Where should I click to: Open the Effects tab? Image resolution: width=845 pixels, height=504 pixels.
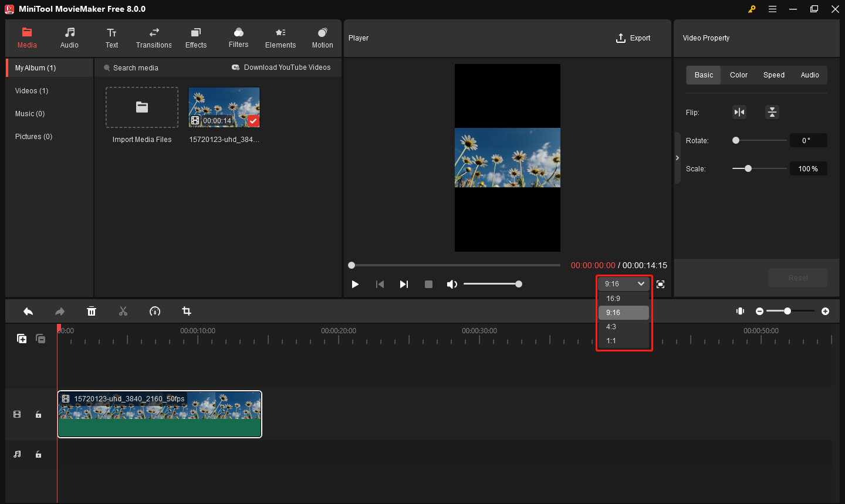click(x=196, y=38)
